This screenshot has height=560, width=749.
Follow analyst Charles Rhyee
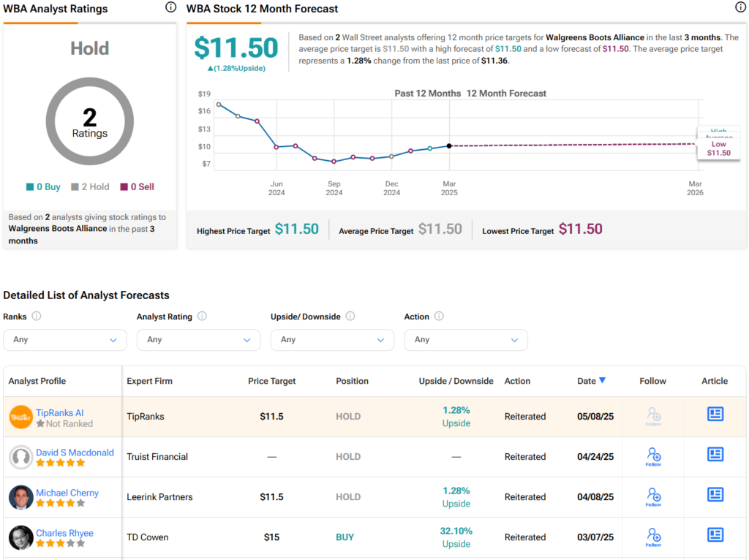[x=653, y=537]
